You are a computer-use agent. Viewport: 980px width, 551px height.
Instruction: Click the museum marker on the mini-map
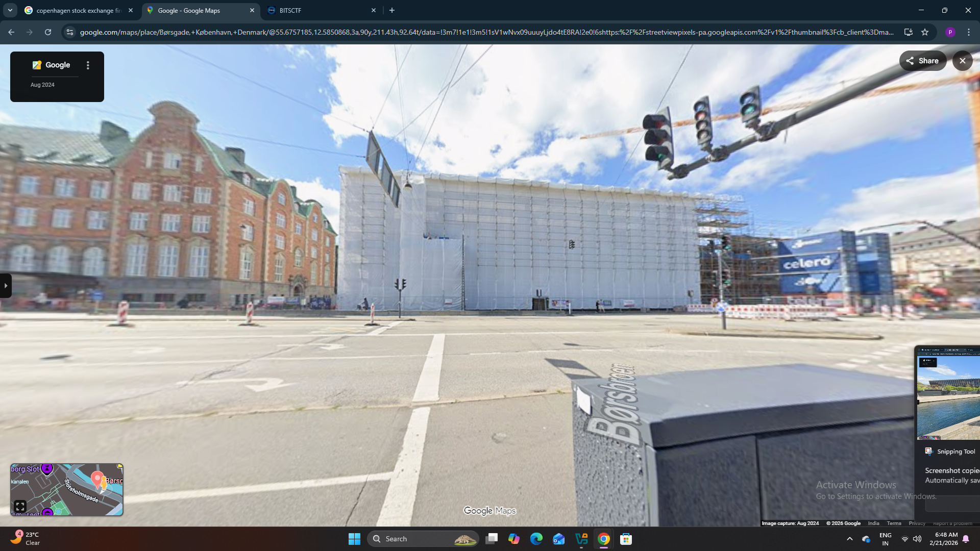(x=47, y=513)
